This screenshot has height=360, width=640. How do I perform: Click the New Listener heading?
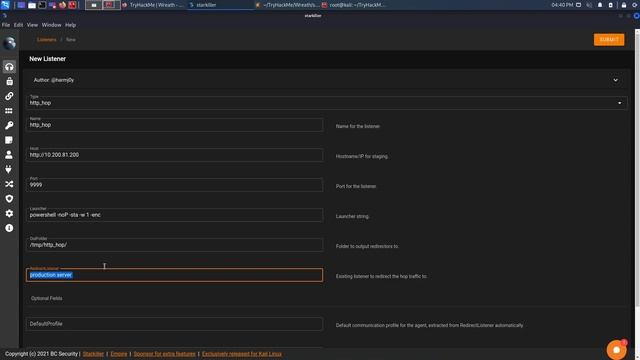pos(47,59)
